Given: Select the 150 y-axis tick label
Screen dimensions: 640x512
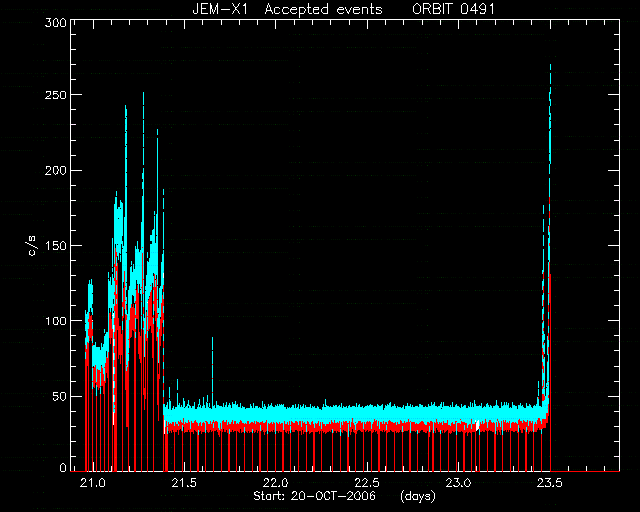Looking at the screenshot, I should (x=56, y=246).
